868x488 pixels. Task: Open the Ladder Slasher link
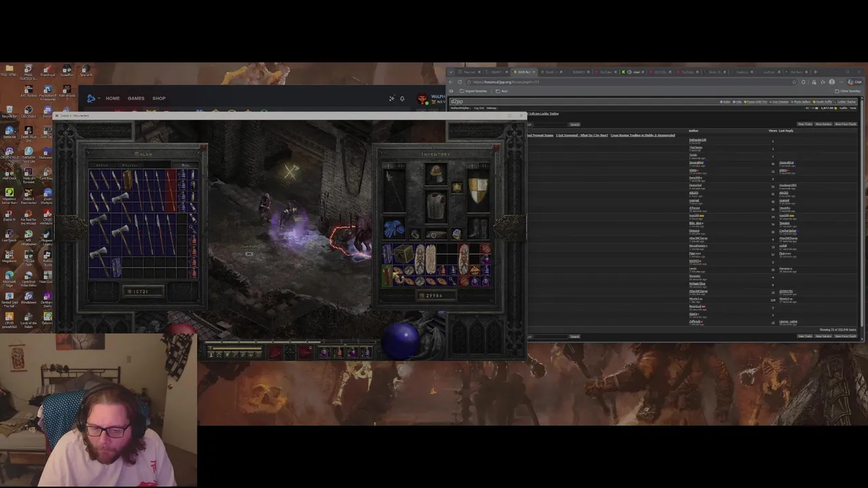click(846, 102)
